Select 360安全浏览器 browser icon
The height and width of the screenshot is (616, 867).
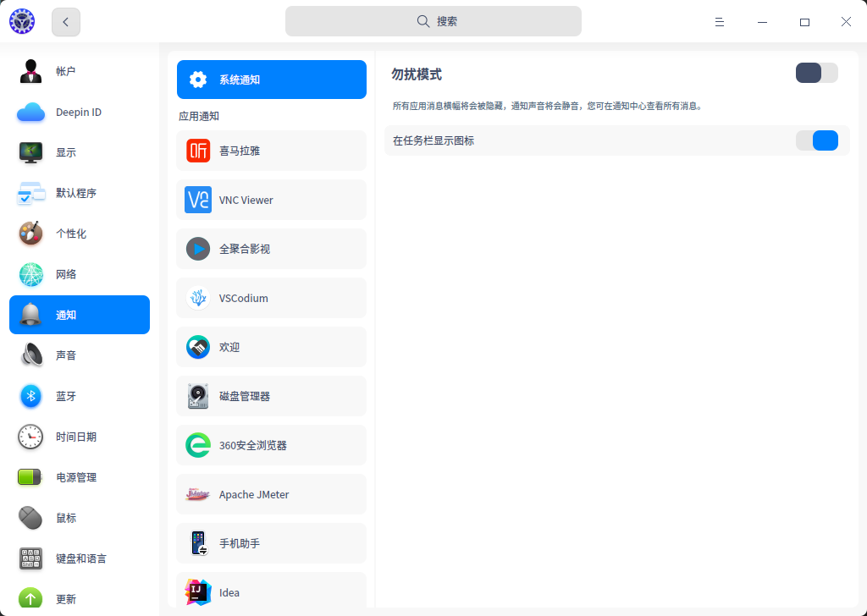point(198,445)
